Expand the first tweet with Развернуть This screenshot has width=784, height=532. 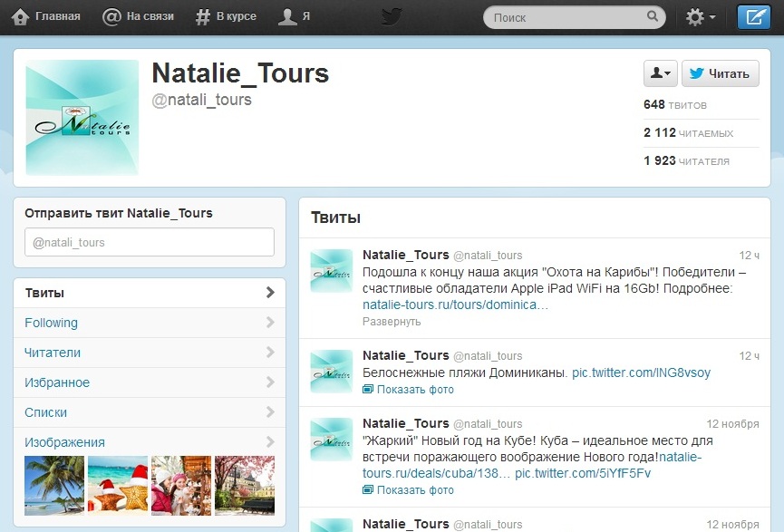tap(392, 322)
